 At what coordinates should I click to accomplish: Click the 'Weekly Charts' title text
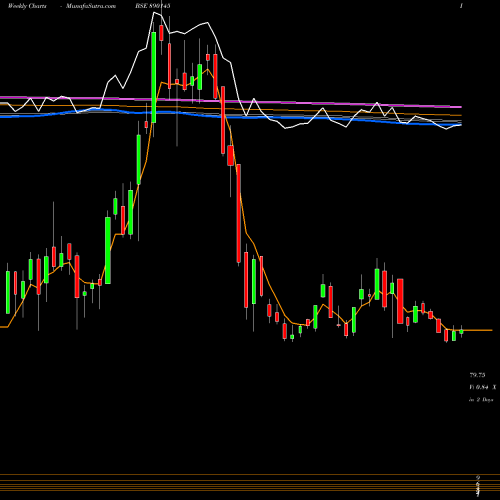click(27, 6)
